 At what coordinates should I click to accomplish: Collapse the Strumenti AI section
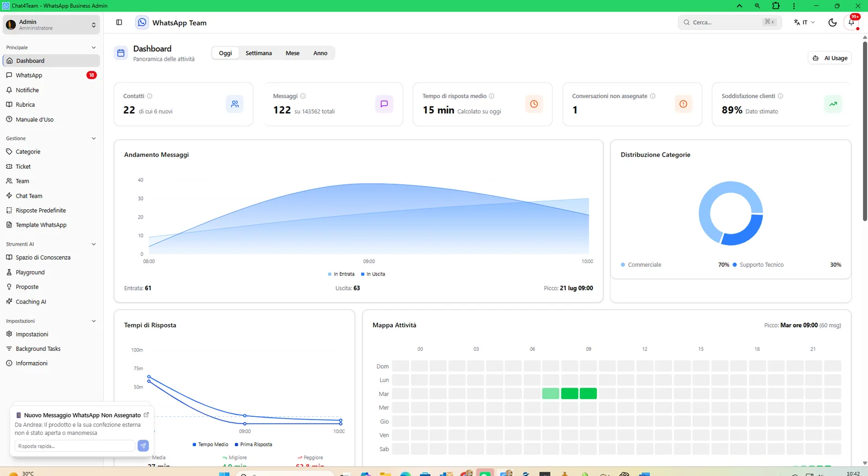(93, 244)
